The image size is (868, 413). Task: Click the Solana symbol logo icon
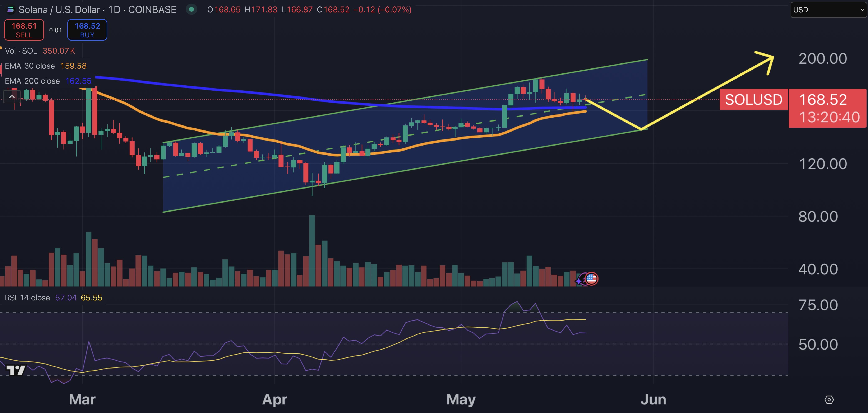click(x=10, y=9)
